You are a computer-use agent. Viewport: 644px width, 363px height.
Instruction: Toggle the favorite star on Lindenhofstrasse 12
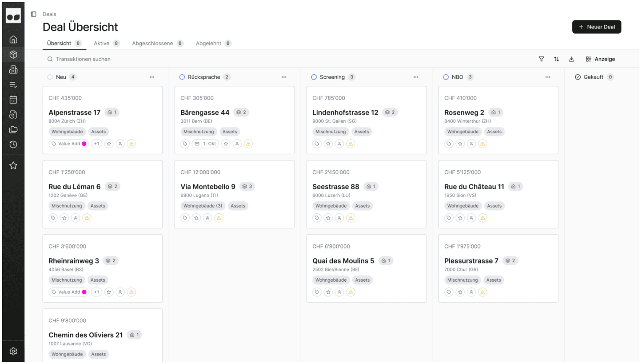(x=328, y=144)
